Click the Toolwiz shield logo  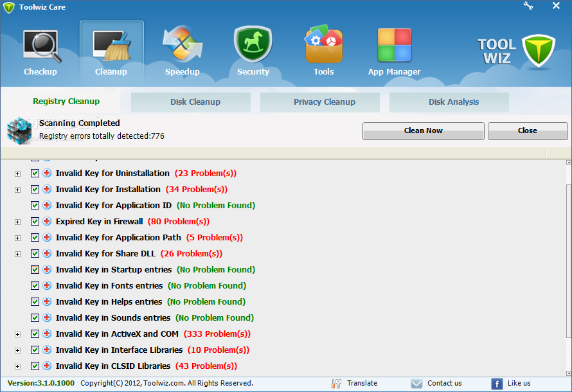[x=538, y=51]
